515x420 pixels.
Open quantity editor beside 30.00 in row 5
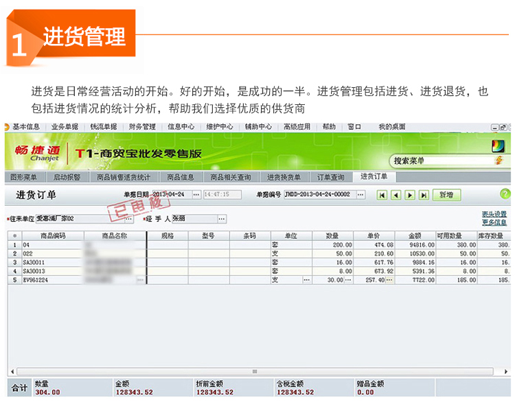coord(348,280)
